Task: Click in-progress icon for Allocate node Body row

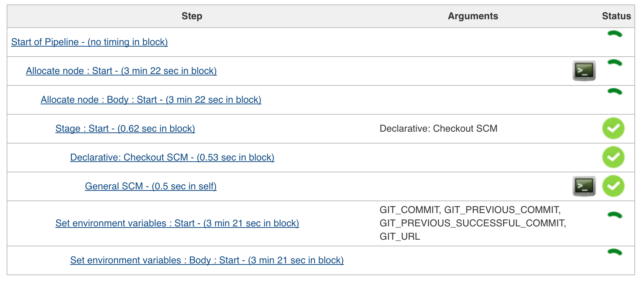Action: coord(615,92)
